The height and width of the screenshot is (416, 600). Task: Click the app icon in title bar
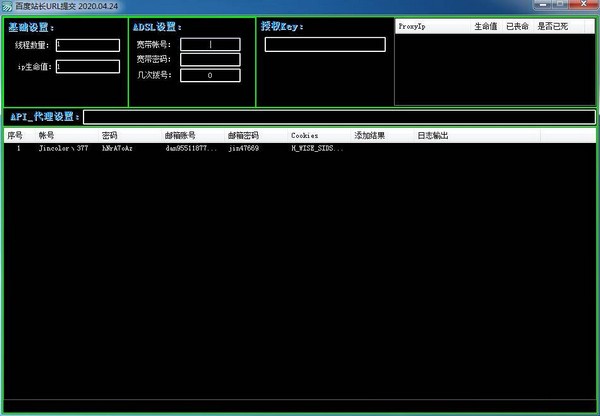[x=7, y=6]
